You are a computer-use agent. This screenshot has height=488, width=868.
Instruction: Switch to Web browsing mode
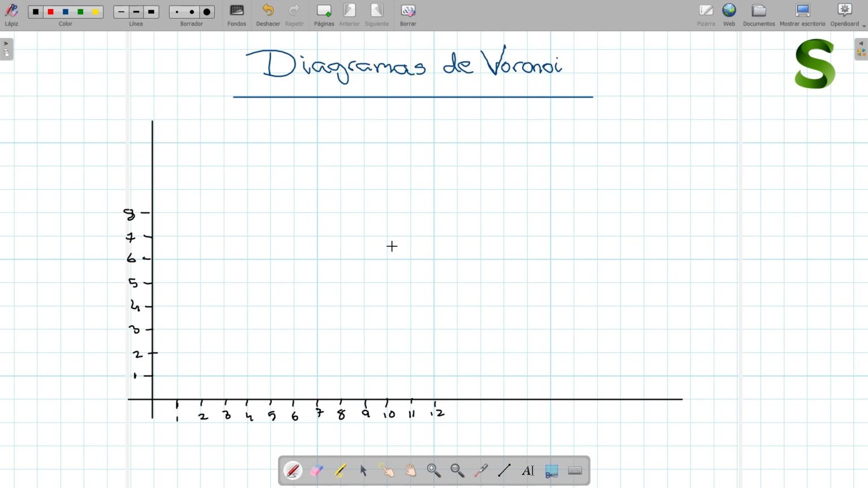(729, 11)
